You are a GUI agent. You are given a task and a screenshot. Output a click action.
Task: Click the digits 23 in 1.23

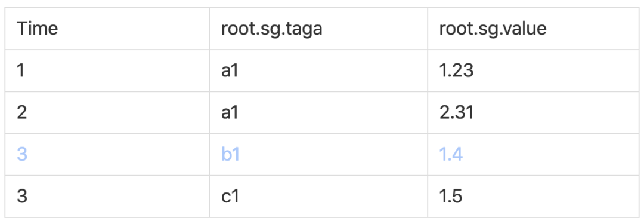463,71
